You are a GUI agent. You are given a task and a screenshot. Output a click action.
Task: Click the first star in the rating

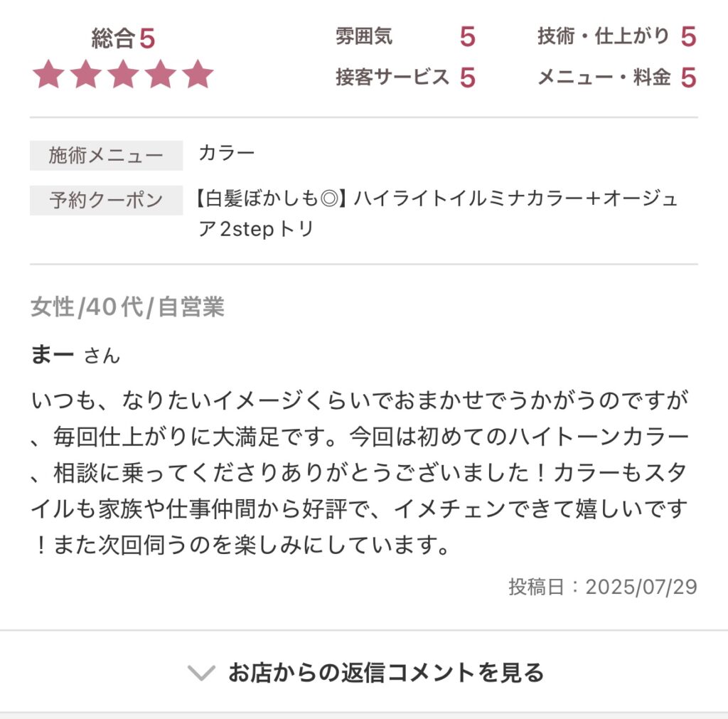point(48,75)
